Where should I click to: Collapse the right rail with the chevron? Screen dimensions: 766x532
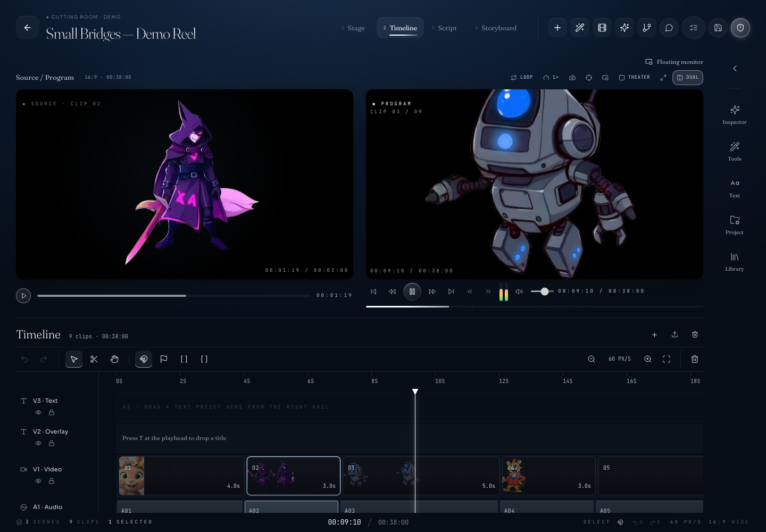(735, 69)
